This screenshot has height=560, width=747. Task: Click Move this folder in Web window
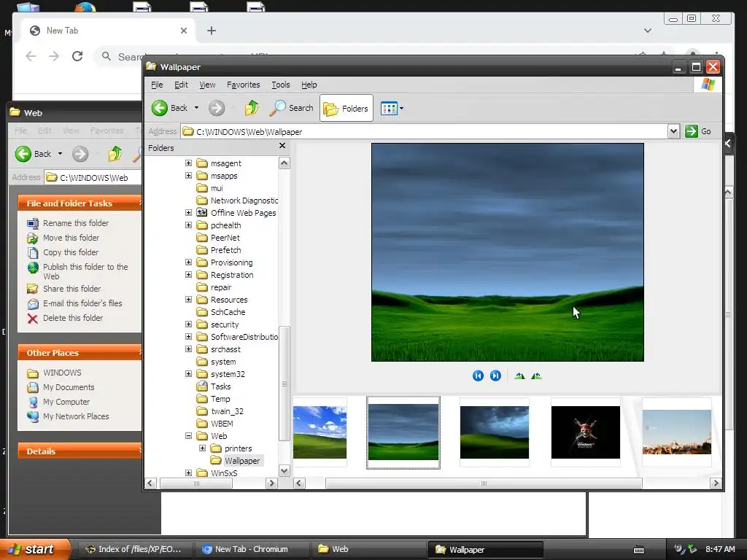71,238
